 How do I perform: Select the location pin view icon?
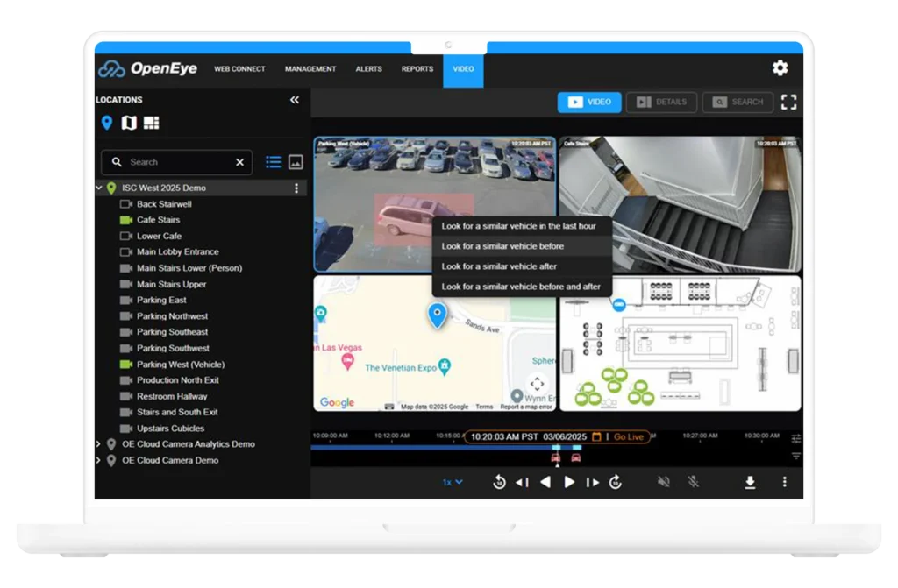(x=106, y=123)
